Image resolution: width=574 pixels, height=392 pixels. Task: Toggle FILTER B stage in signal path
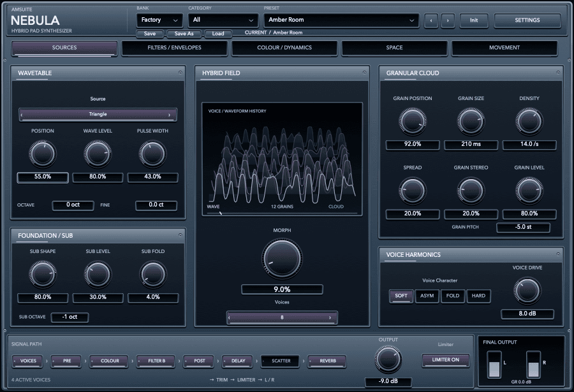tap(156, 361)
